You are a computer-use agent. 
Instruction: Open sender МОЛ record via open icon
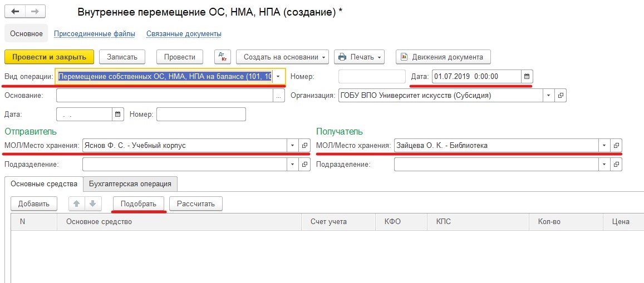pyautogui.click(x=304, y=146)
